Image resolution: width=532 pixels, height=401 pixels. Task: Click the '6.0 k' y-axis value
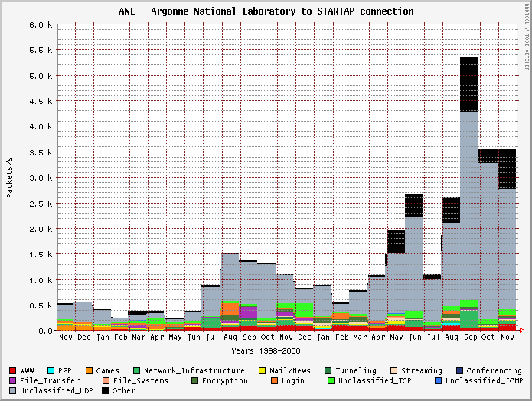(41, 24)
